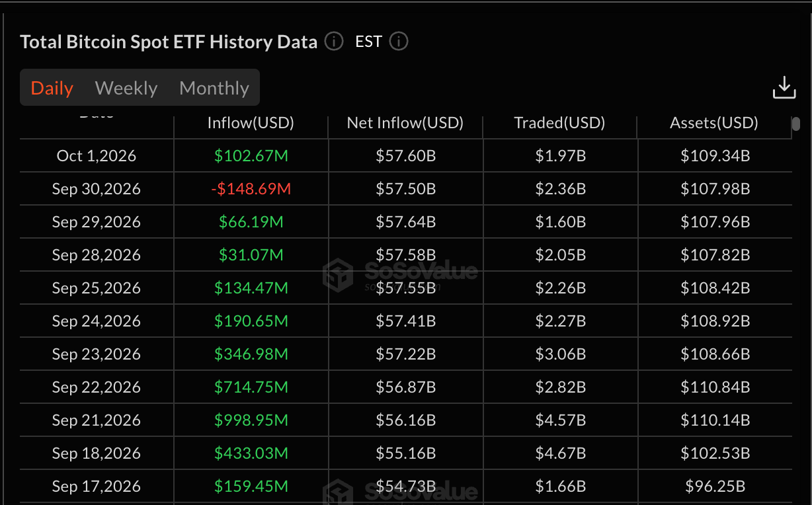Viewport: 812px width, 505px height.
Task: Switch to the Monthly tab
Action: tap(214, 88)
